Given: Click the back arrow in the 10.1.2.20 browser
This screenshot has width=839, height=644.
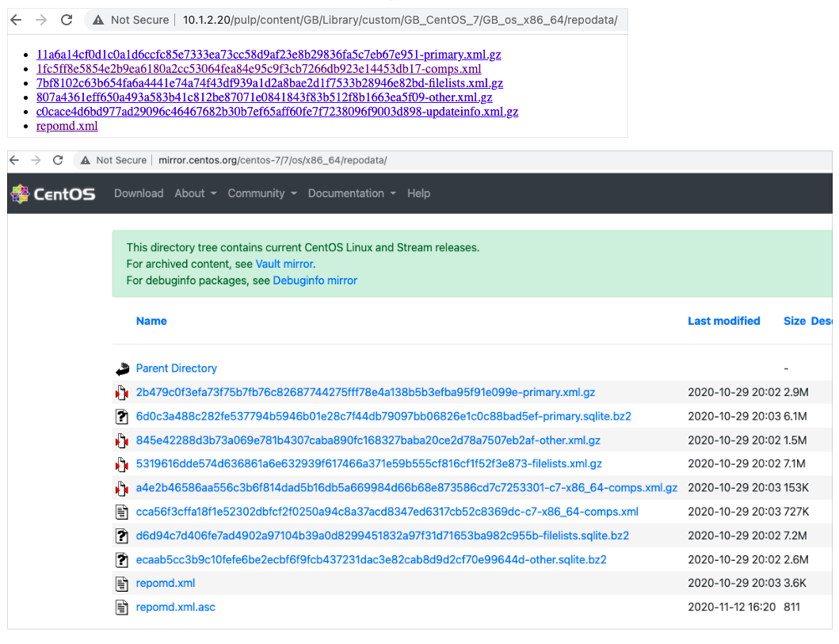Looking at the screenshot, I should (x=16, y=21).
